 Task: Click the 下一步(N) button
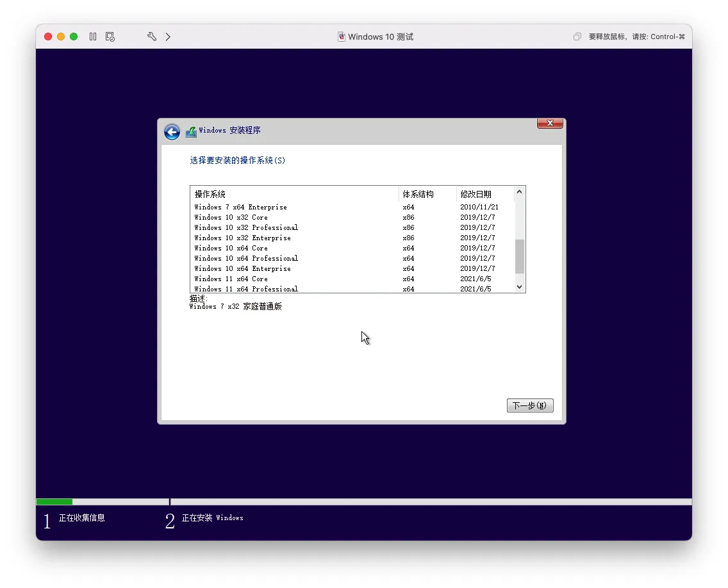click(x=530, y=405)
